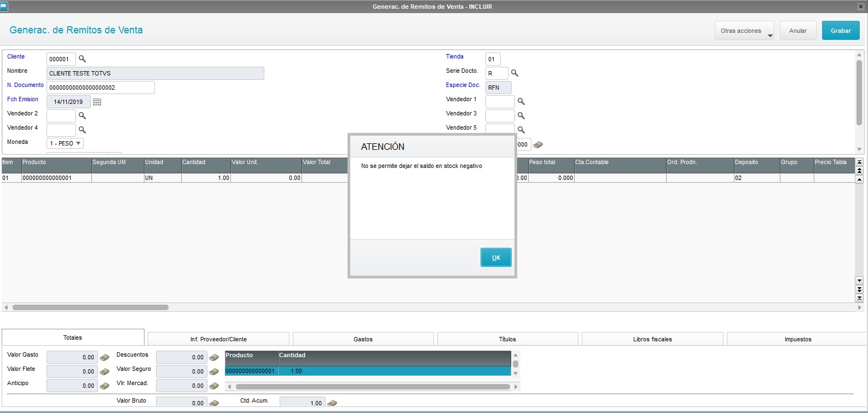This screenshot has width=868, height=413.
Task: Open the Fch Emision calendar picker
Action: (97, 102)
